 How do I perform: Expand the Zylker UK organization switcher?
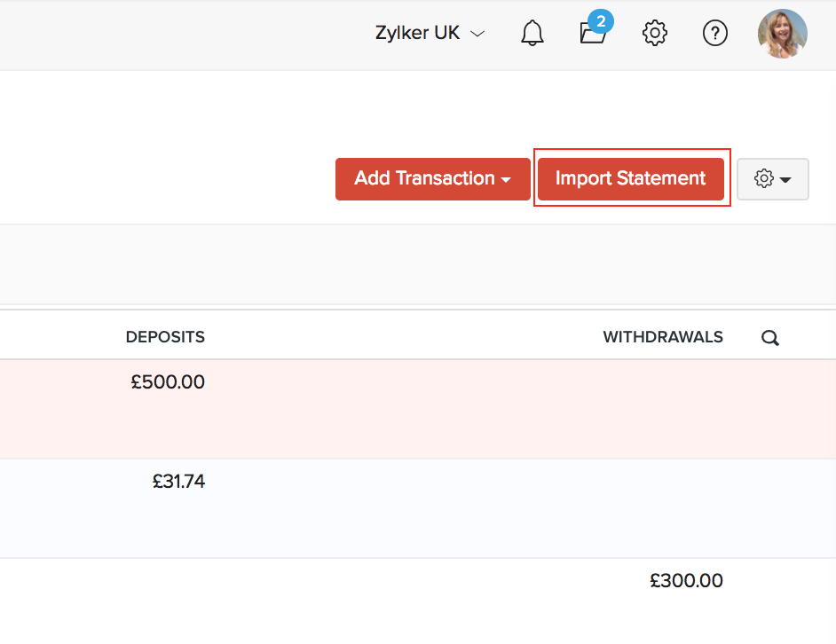coord(430,34)
